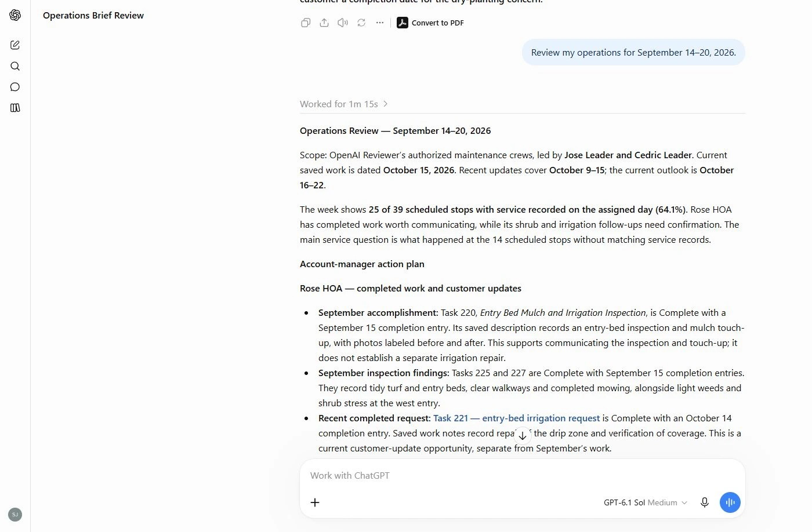This screenshot has width=812, height=532.
Task: Open the chat bubble icon in sidebar
Action: click(15, 87)
